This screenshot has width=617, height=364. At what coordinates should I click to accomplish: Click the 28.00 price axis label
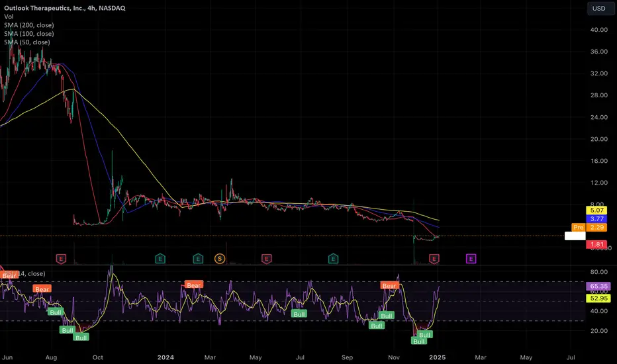click(x=599, y=95)
